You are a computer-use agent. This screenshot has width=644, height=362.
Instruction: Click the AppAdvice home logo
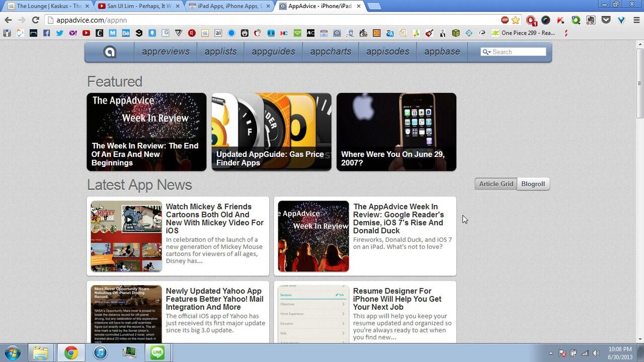pyautogui.click(x=109, y=52)
